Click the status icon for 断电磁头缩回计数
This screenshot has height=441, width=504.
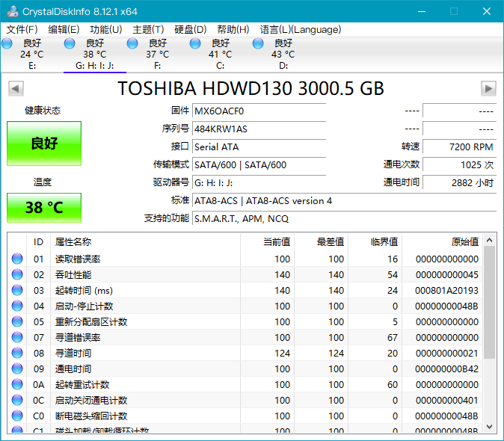17,416
